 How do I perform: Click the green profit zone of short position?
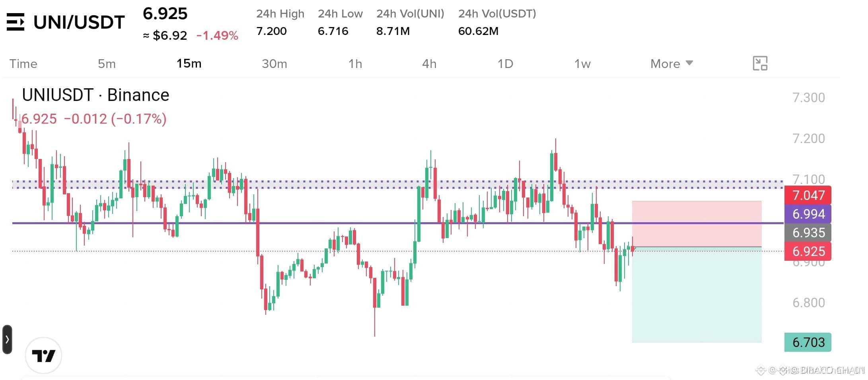697,295
